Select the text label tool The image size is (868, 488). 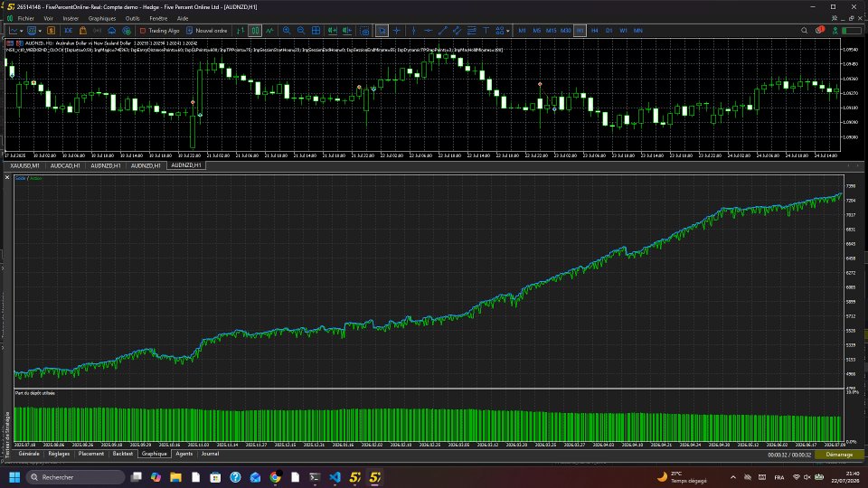[486, 31]
